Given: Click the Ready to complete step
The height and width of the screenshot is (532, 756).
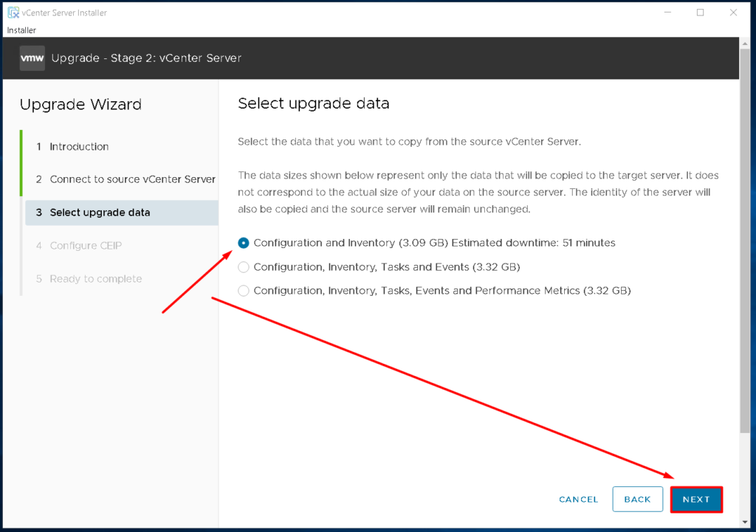Looking at the screenshot, I should click(96, 278).
